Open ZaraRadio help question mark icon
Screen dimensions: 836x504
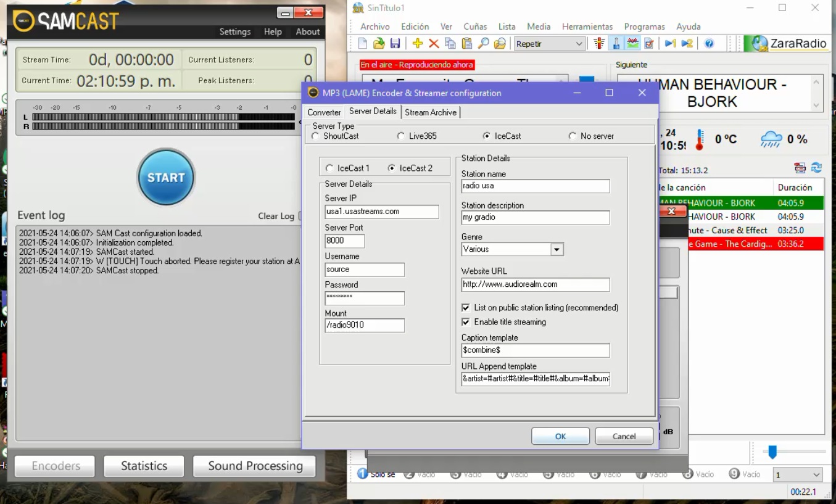[710, 43]
